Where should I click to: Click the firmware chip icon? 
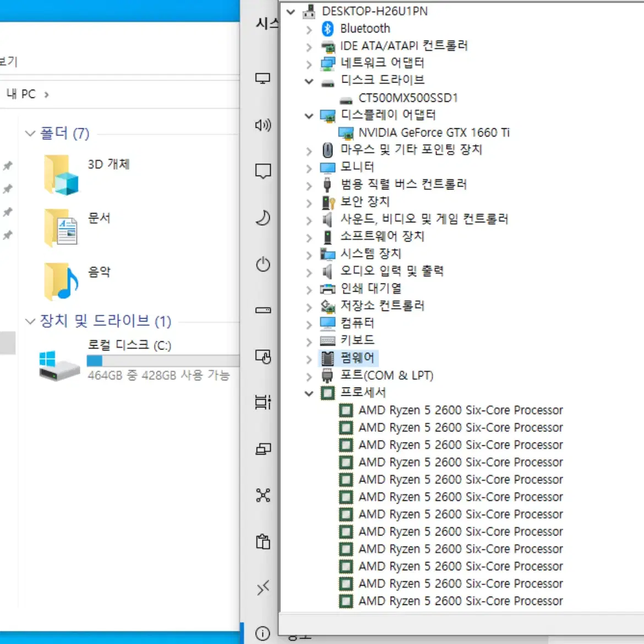click(x=328, y=358)
